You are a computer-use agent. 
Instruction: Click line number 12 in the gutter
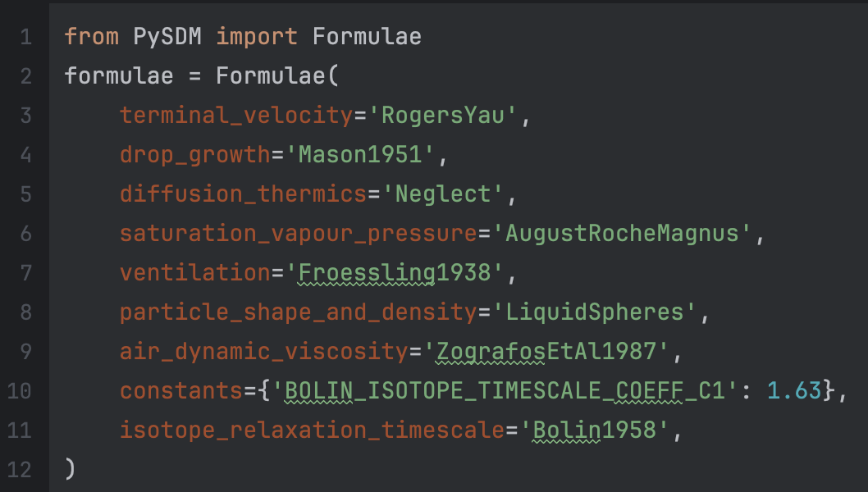[20, 470]
